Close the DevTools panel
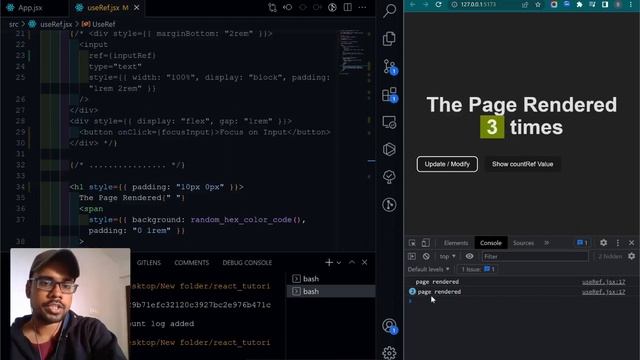The width and height of the screenshot is (640, 360). tap(631, 243)
